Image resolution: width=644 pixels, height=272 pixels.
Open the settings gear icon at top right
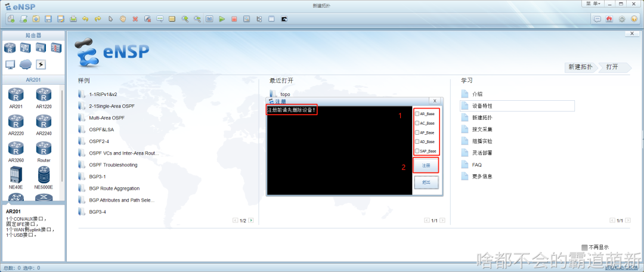tap(622, 19)
